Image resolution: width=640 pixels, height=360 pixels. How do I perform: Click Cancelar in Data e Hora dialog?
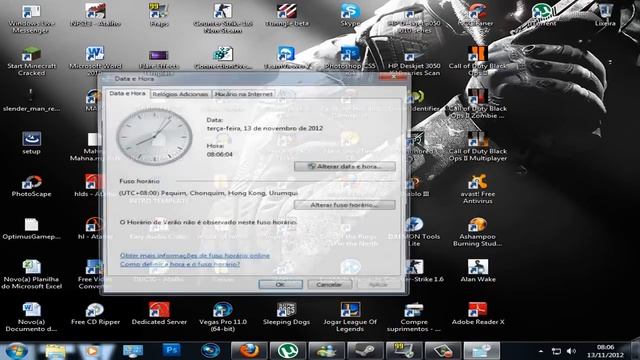pos(329,284)
